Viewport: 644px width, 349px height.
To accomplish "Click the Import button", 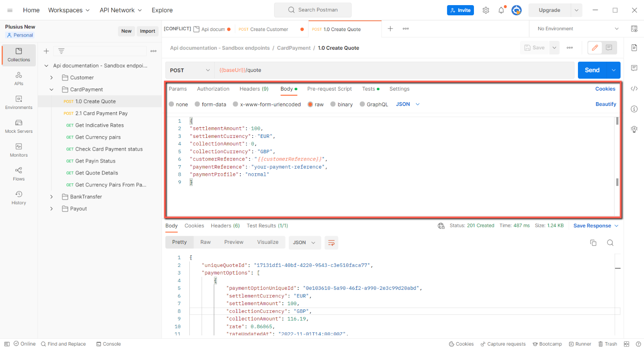I will tap(147, 31).
